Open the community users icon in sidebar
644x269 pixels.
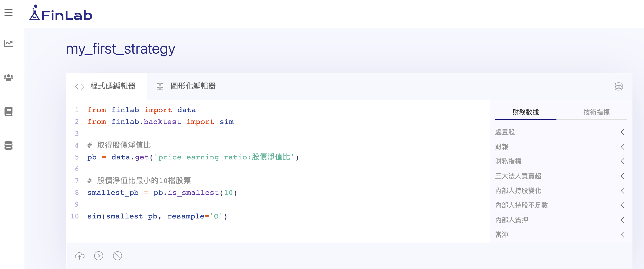(8, 77)
